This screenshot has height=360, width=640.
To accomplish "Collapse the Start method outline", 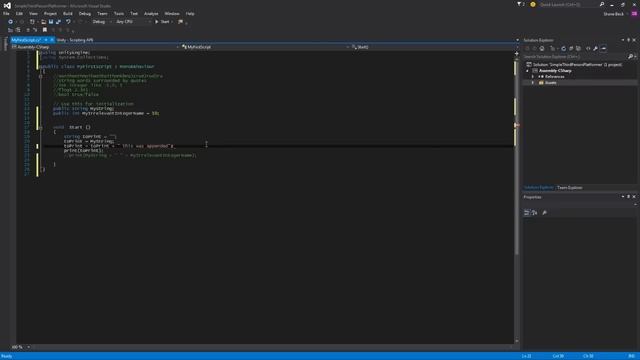I will coord(40,128).
